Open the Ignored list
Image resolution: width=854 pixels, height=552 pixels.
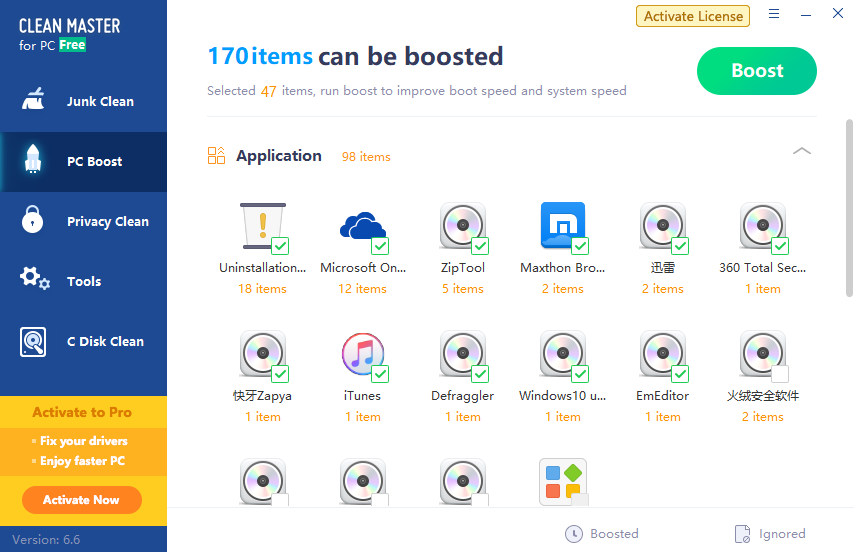(770, 534)
